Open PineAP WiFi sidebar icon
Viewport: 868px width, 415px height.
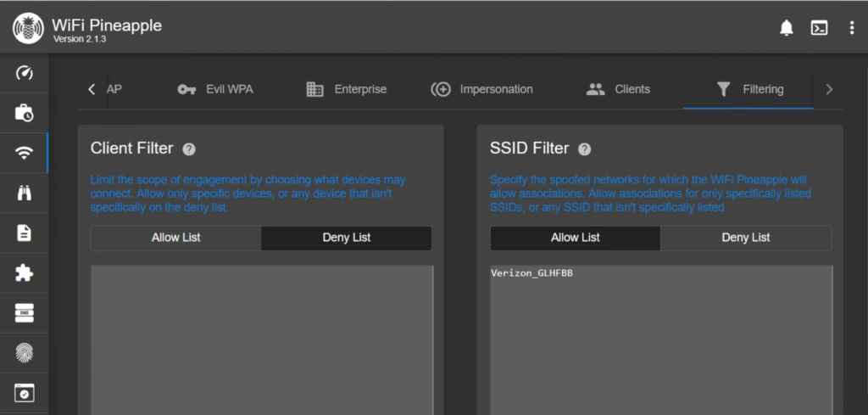tap(25, 153)
